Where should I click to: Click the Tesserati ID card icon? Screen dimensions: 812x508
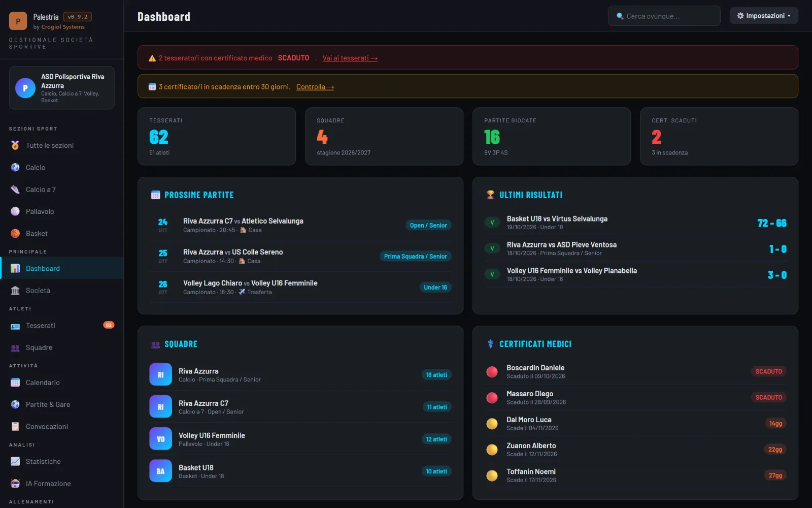(x=15, y=326)
